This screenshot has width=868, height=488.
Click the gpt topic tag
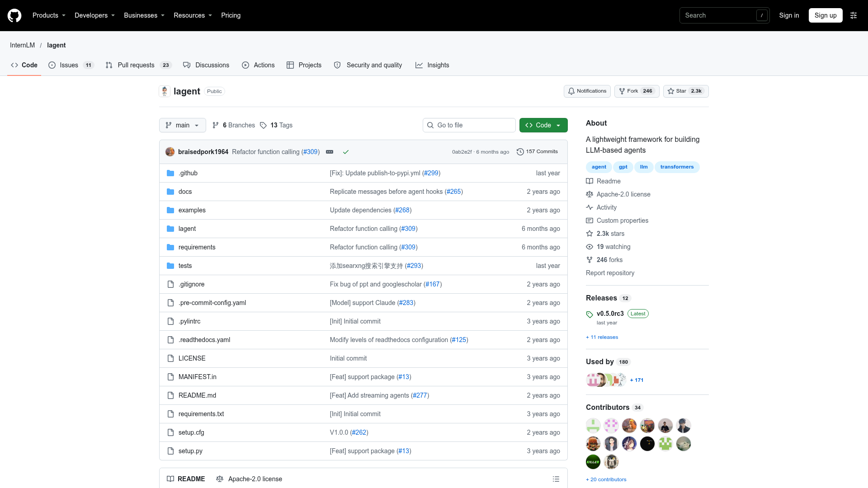pos(623,167)
